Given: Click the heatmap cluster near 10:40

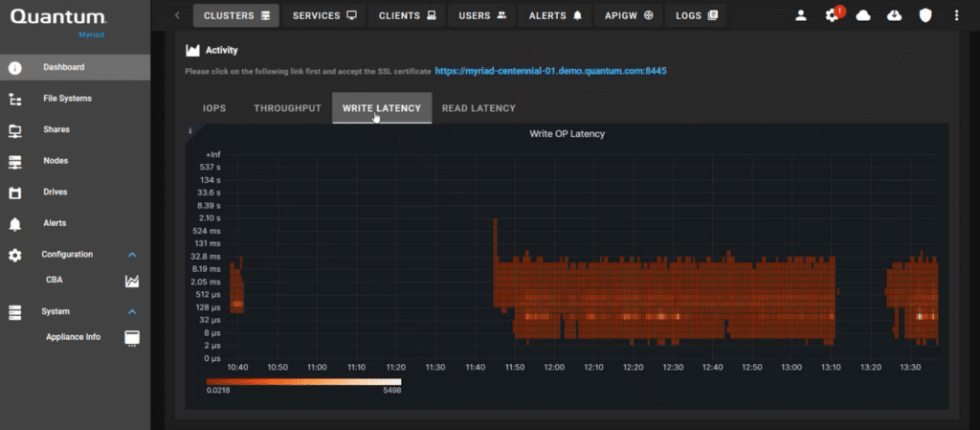Looking at the screenshot, I should point(236,286).
